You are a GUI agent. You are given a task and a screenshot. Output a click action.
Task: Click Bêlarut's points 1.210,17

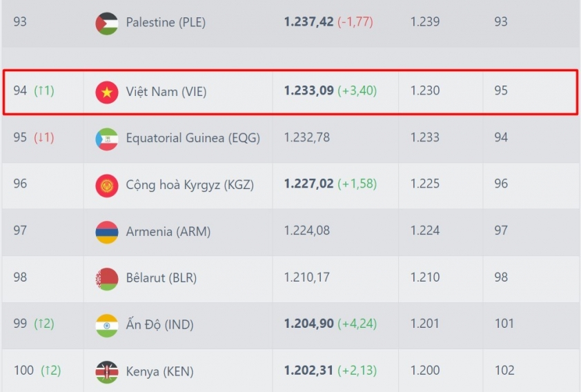coord(307,277)
